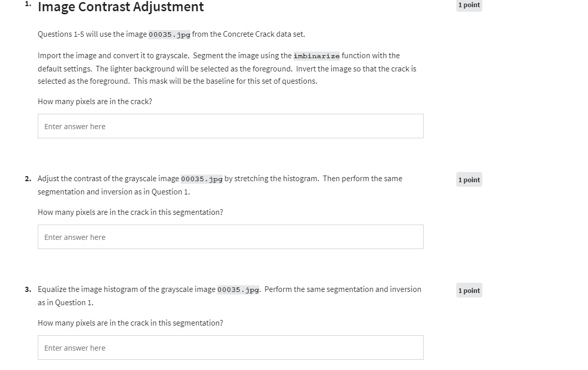The height and width of the screenshot is (370, 588).
Task: Select the 00035.jpg code span in Question 2
Action: (x=202, y=179)
